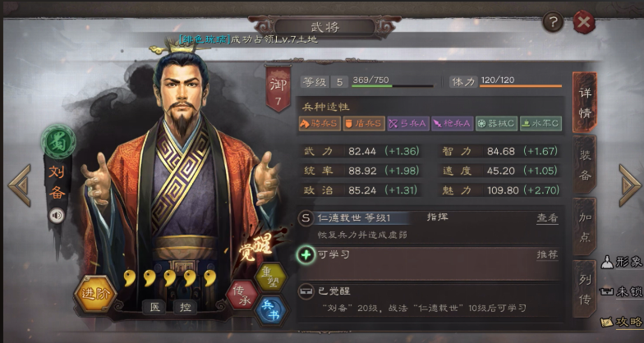The image size is (644, 343).
Task: Select the red 传承 inheritance icon
Action: [241, 295]
